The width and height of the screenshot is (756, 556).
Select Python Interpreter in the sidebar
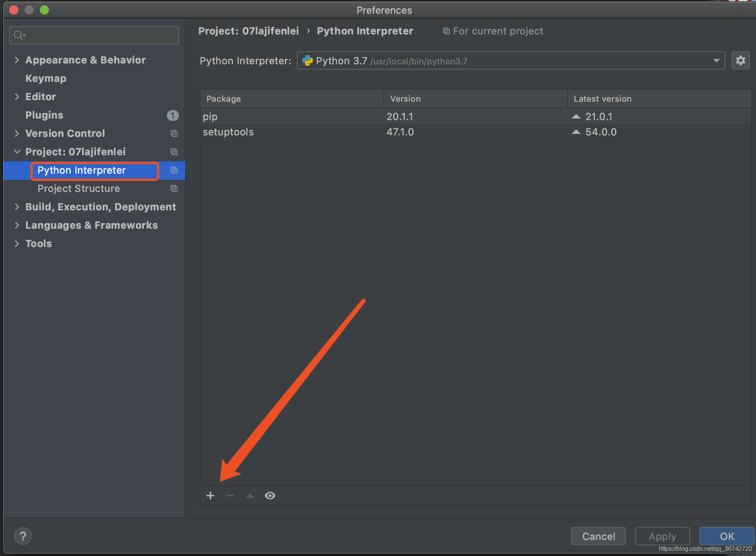click(x=81, y=170)
